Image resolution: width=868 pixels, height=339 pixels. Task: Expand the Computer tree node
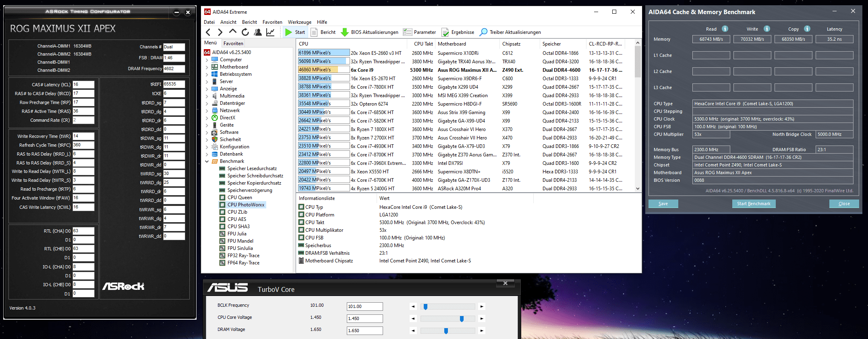pos(207,60)
